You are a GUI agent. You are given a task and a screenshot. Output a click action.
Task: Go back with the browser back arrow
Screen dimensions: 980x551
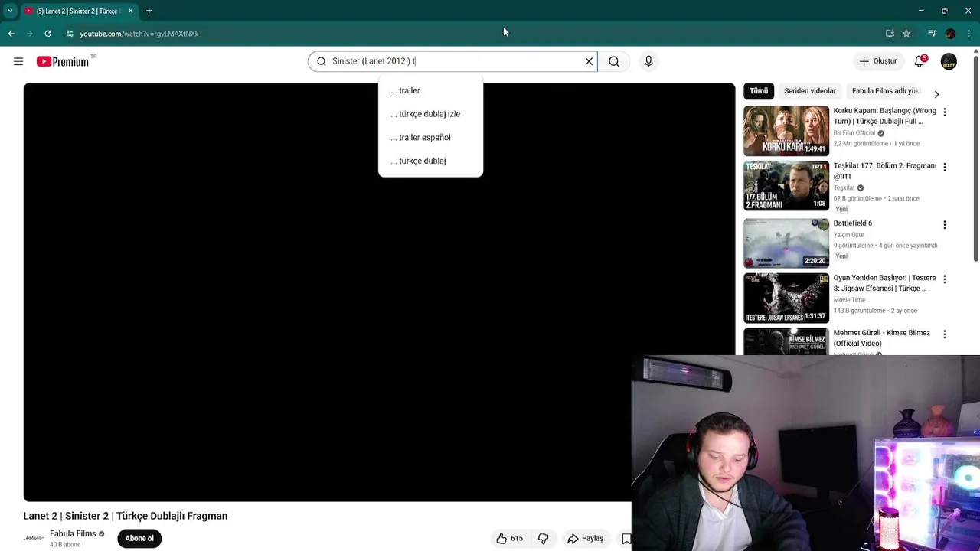point(11,34)
